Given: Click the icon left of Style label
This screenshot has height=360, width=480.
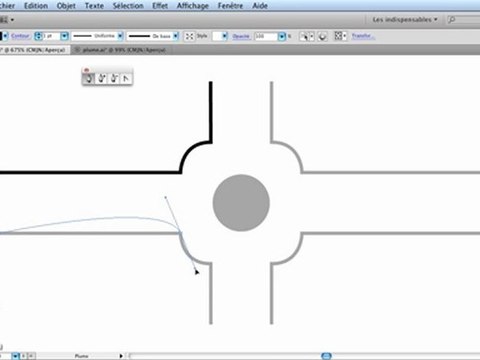Looking at the screenshot, I should tap(189, 36).
